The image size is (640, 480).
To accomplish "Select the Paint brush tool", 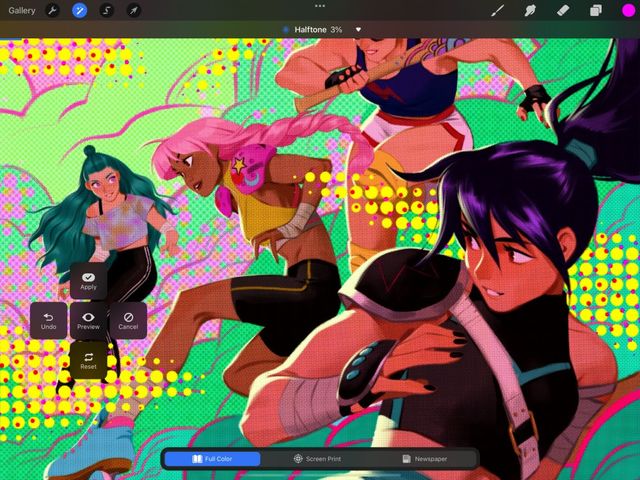I will click(497, 10).
